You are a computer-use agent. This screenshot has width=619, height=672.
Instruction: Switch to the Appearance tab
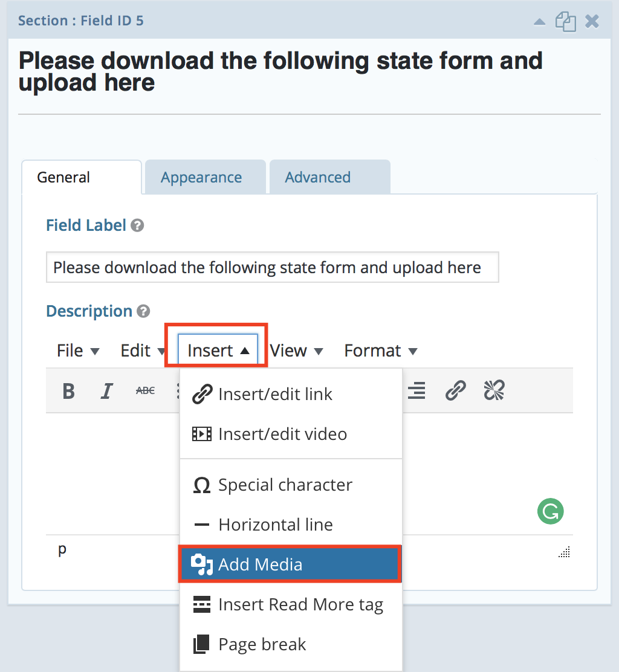click(x=201, y=178)
